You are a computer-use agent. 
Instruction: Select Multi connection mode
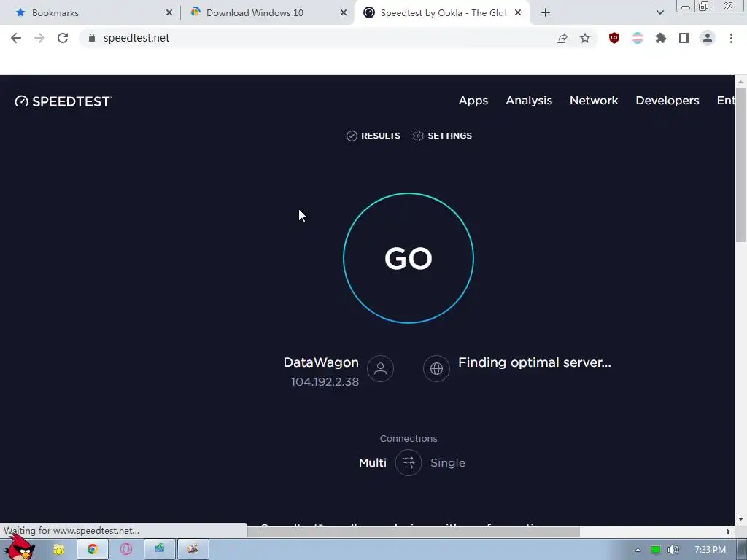373,463
